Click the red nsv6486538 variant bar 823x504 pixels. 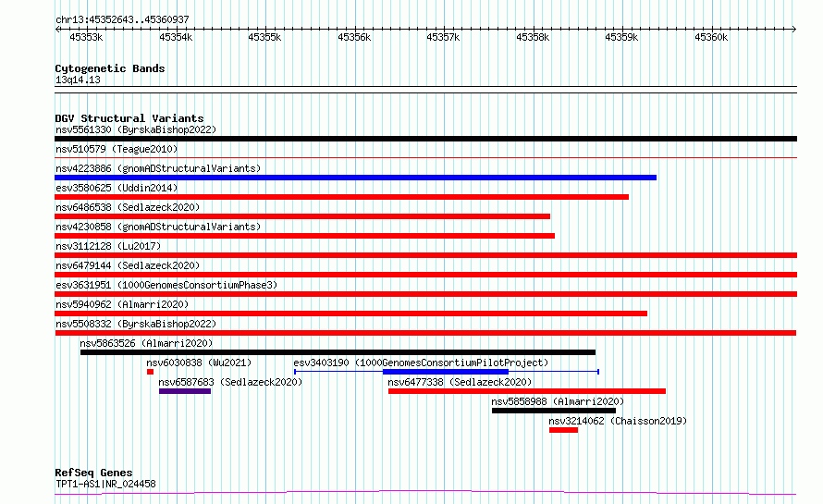pos(302,216)
